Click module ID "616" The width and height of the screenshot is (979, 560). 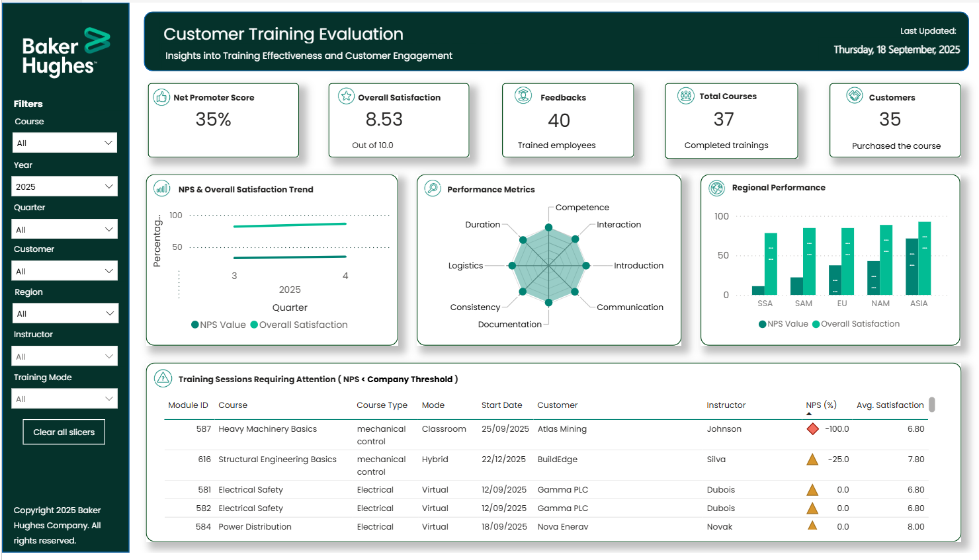(x=204, y=460)
